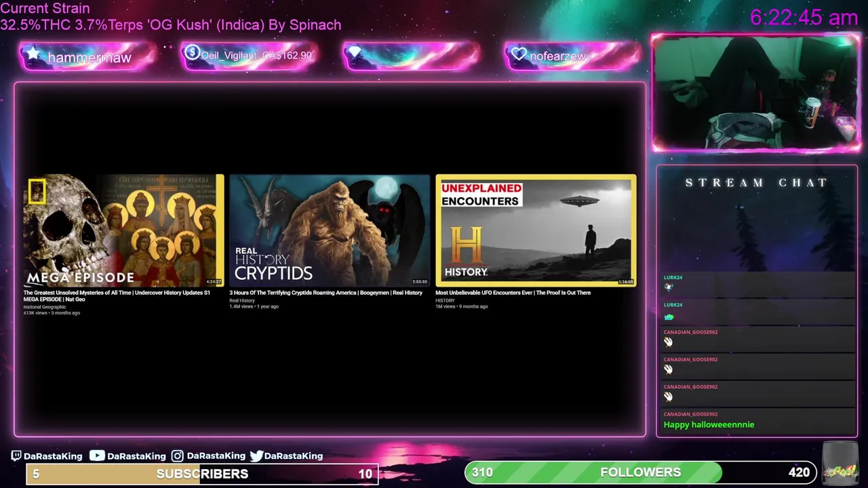Click the 1:16:05 duration badge
Screen dimensions: 868x488
point(625,281)
